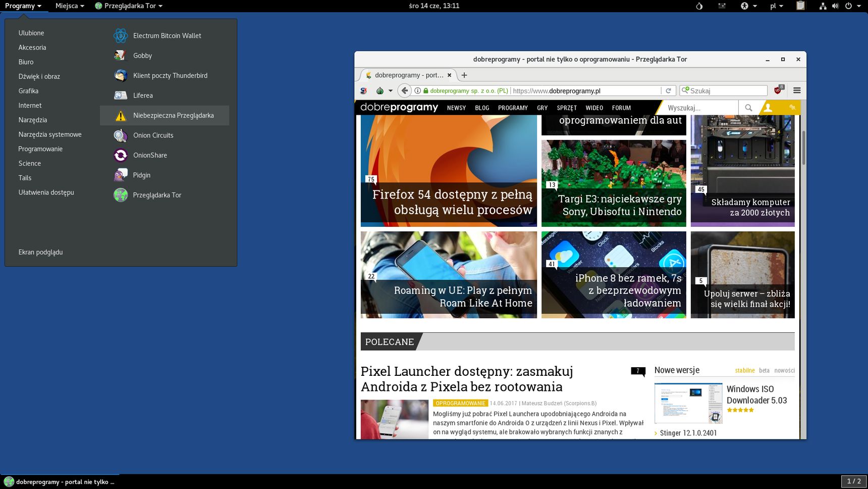Open the Miejsca dropdown menu

click(x=70, y=6)
